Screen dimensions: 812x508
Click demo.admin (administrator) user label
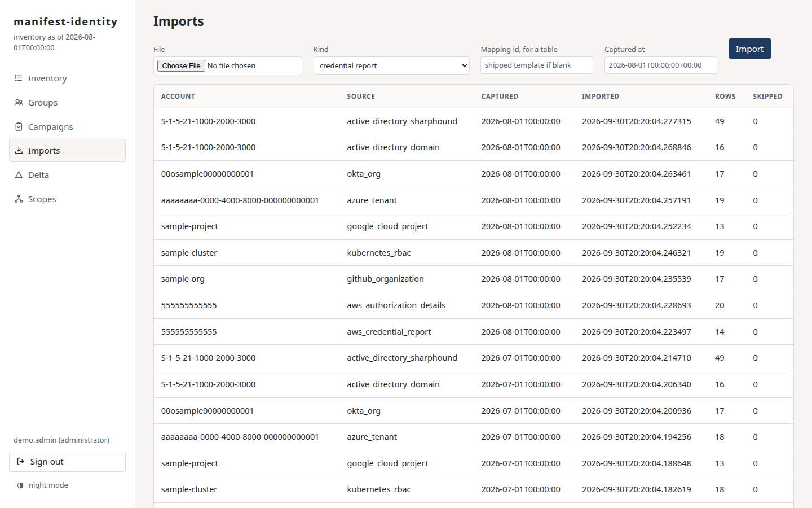click(61, 440)
